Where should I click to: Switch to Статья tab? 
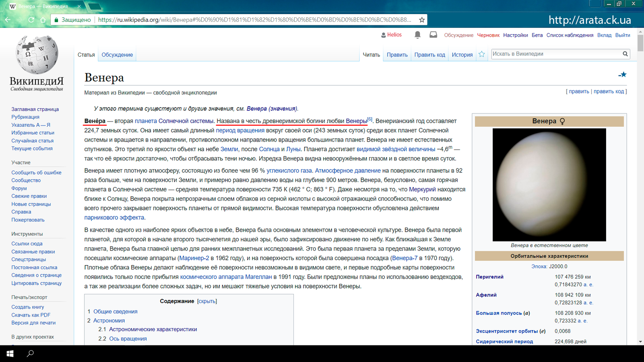[86, 55]
